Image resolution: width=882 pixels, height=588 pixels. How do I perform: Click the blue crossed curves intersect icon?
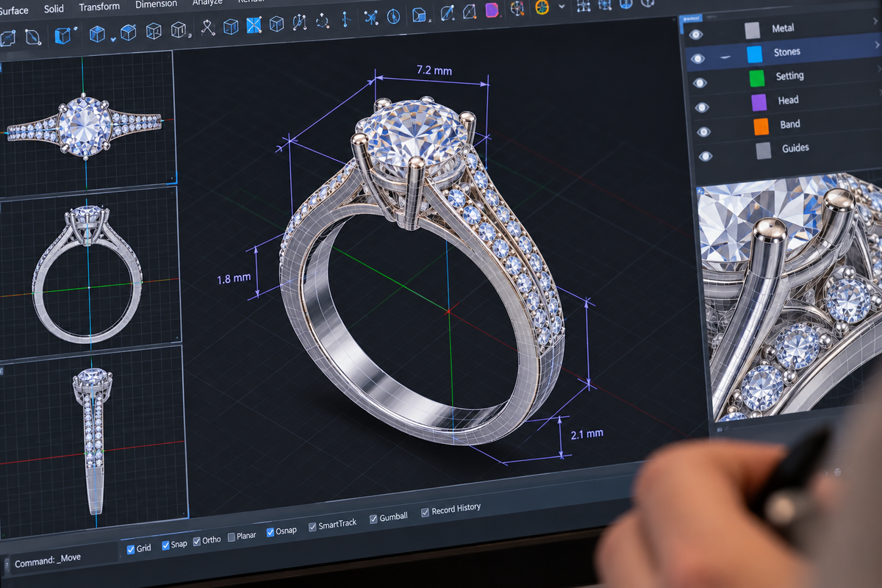pos(371,17)
